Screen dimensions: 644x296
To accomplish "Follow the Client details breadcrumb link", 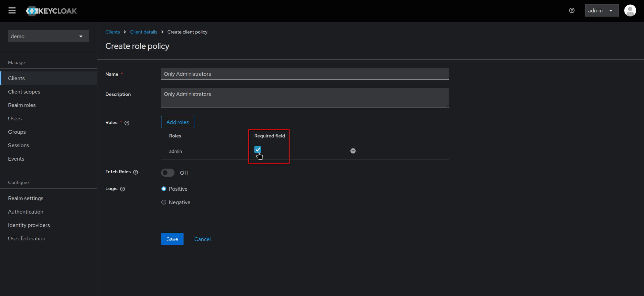I will (143, 32).
